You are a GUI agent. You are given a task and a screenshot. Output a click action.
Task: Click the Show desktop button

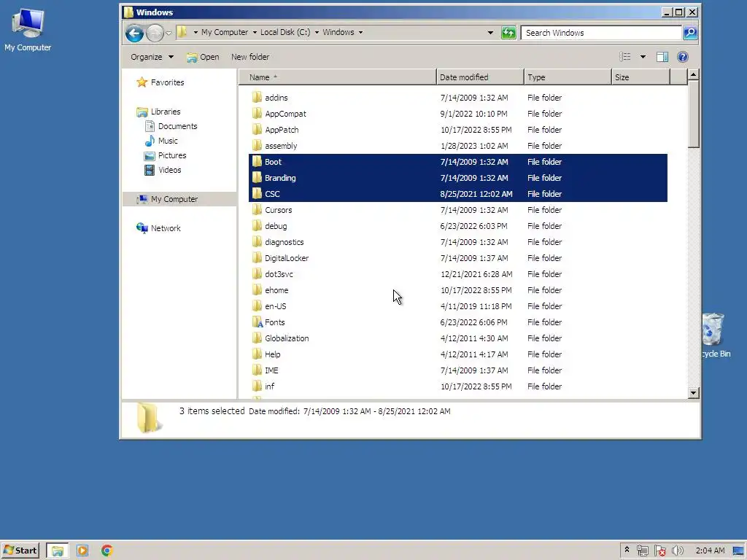(x=739, y=551)
